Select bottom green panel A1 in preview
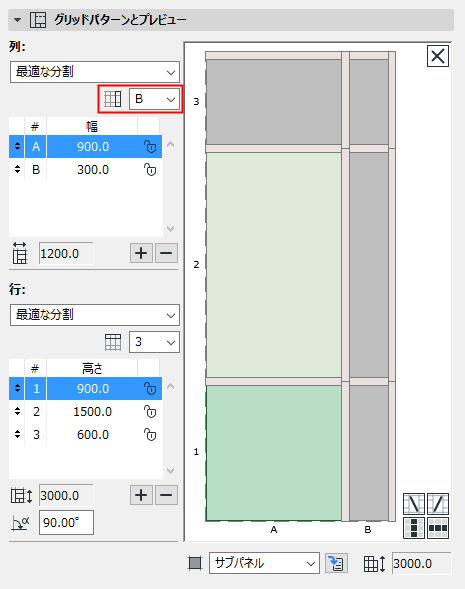Image resolution: width=465 pixels, height=589 pixels. (x=274, y=453)
